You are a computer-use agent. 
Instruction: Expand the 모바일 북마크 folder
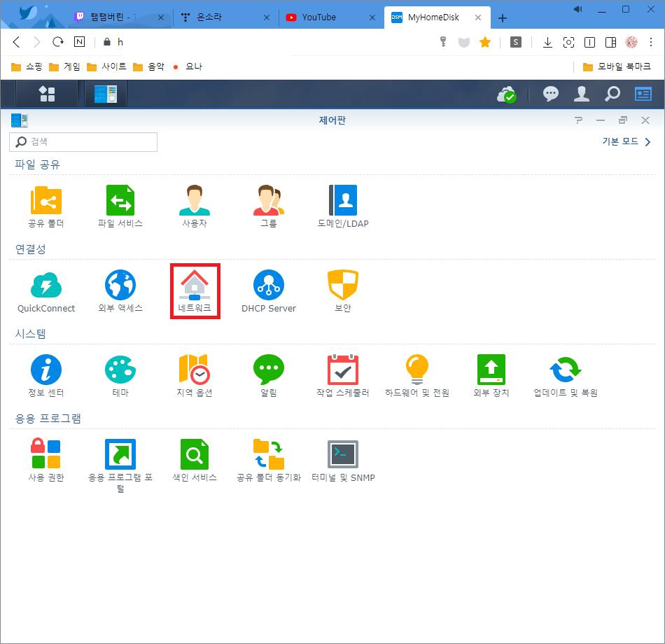click(x=616, y=66)
